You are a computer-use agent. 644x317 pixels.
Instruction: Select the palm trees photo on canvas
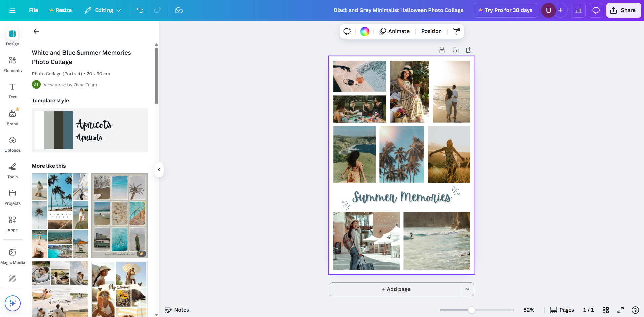tap(402, 154)
